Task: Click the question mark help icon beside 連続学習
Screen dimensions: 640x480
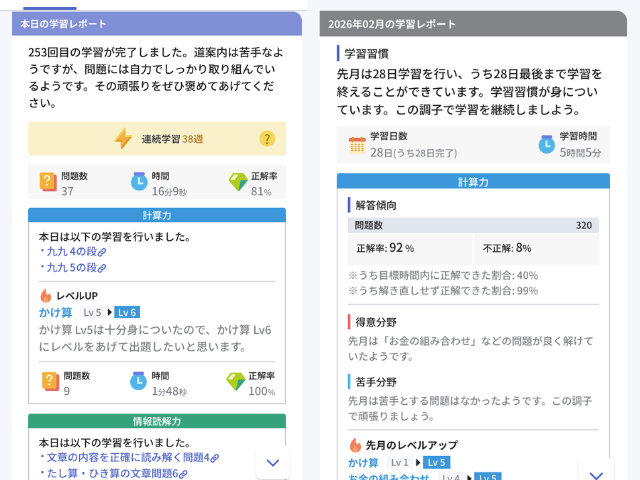Action: [267, 139]
